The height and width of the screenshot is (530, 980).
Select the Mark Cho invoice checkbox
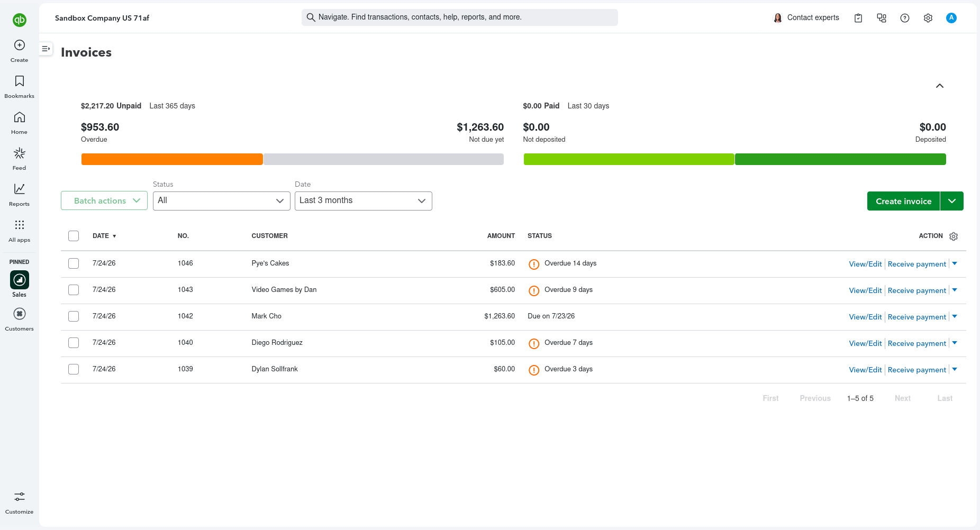click(74, 316)
